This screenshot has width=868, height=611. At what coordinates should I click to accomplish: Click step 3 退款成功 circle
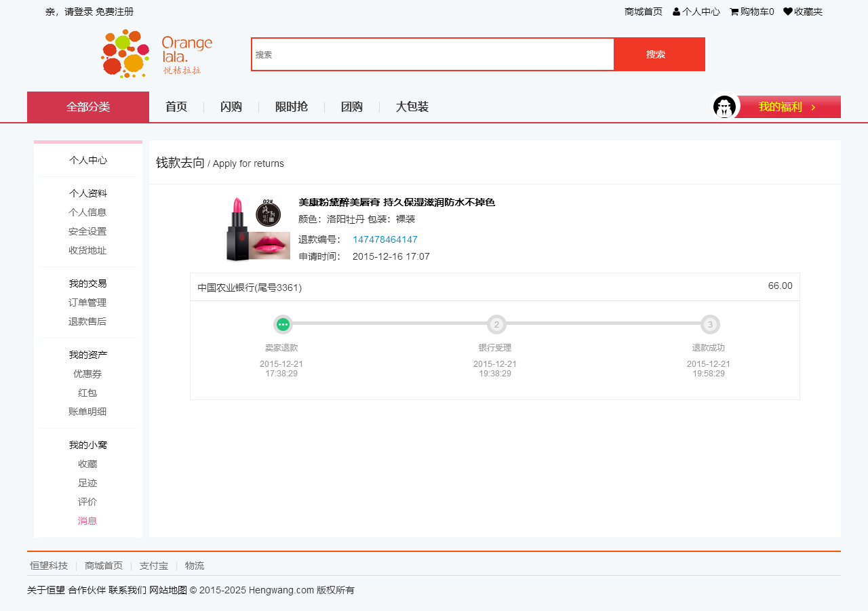(x=710, y=324)
